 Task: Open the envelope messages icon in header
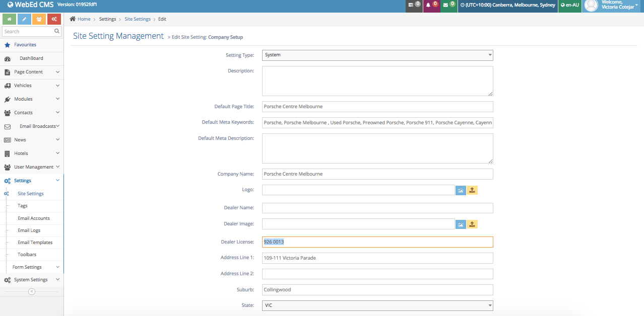click(x=448, y=5)
